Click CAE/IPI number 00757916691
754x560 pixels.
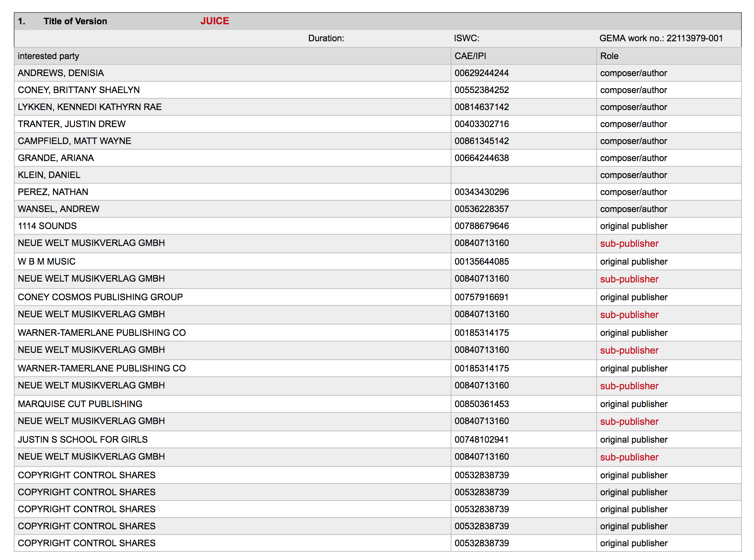481,297
